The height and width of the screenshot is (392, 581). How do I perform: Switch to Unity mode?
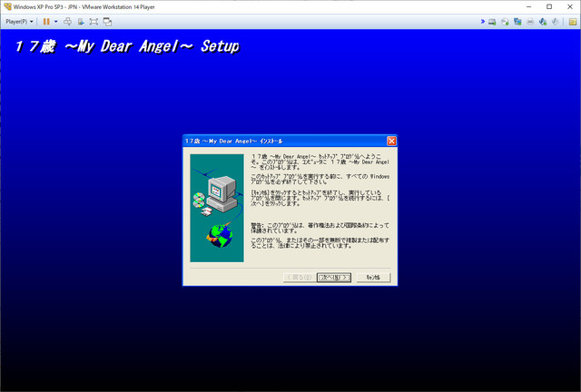tap(107, 22)
